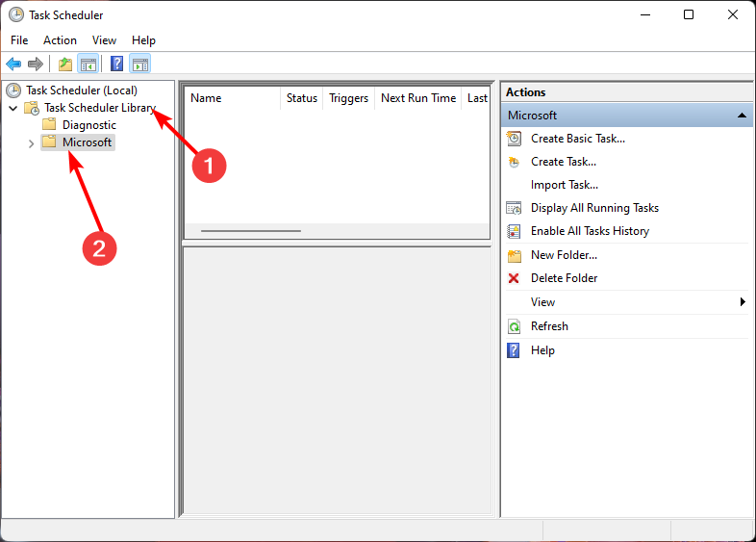Click the Display All Running Tasks icon
Image resolution: width=756 pixels, height=542 pixels.
tap(514, 208)
